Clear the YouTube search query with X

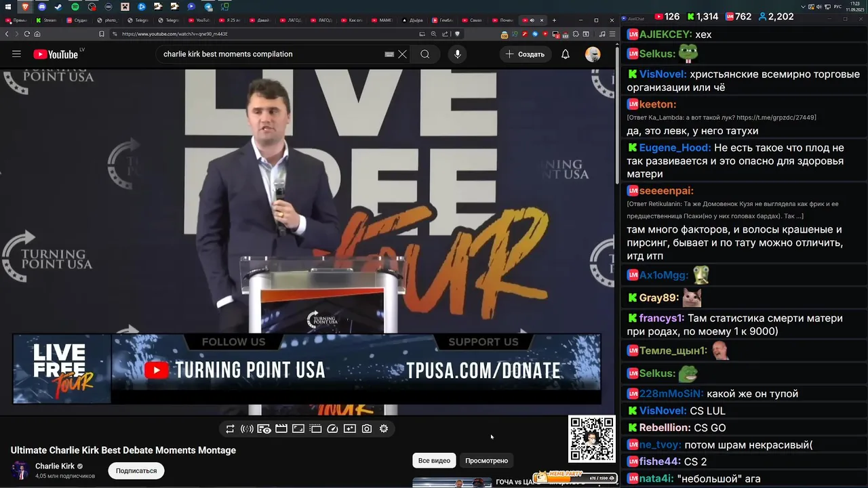(402, 54)
